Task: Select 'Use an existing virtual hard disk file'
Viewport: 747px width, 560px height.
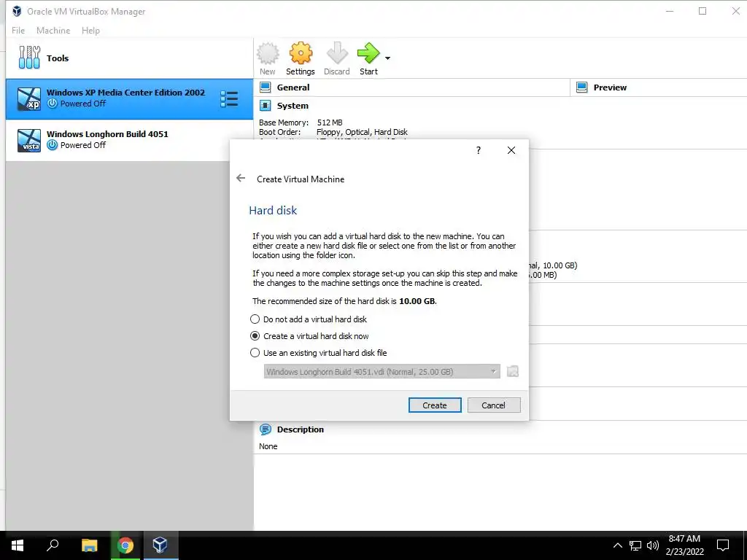Action: [319, 353]
